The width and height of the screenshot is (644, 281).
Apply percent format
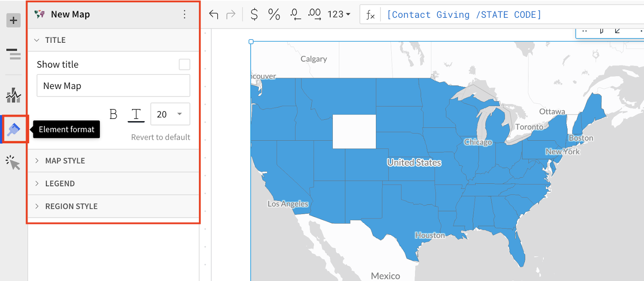pyautogui.click(x=274, y=15)
